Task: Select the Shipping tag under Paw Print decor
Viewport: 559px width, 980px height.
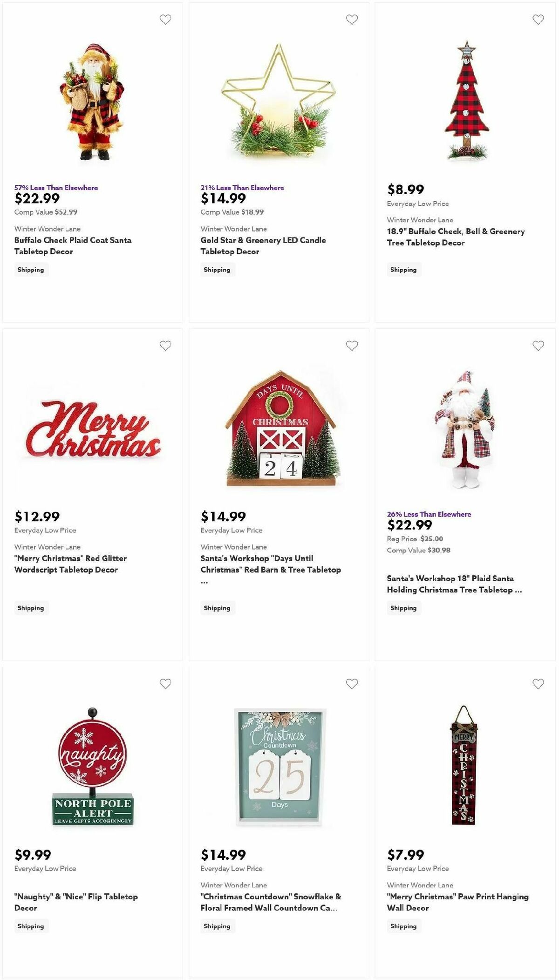Action: tap(403, 926)
